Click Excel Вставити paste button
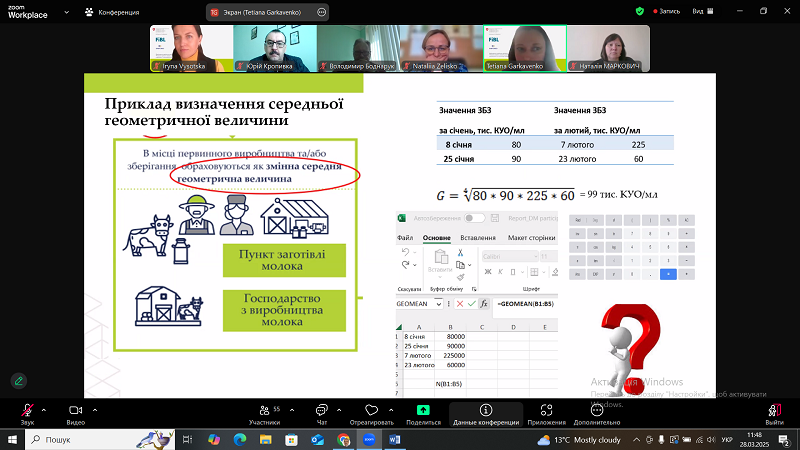This screenshot has height=450, width=800. [x=440, y=262]
